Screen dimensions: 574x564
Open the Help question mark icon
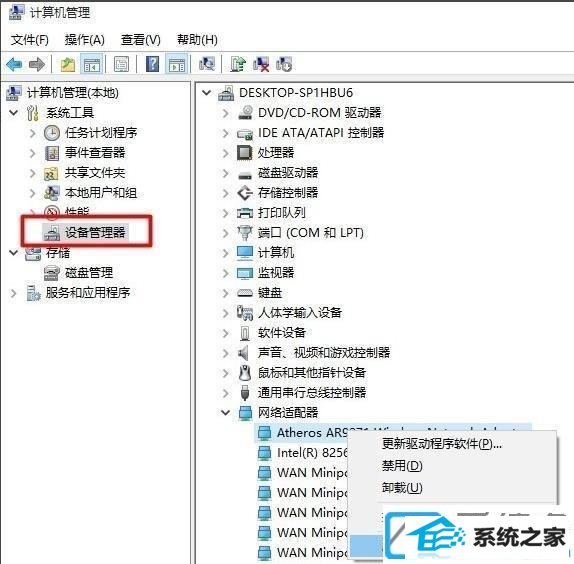tap(152, 64)
